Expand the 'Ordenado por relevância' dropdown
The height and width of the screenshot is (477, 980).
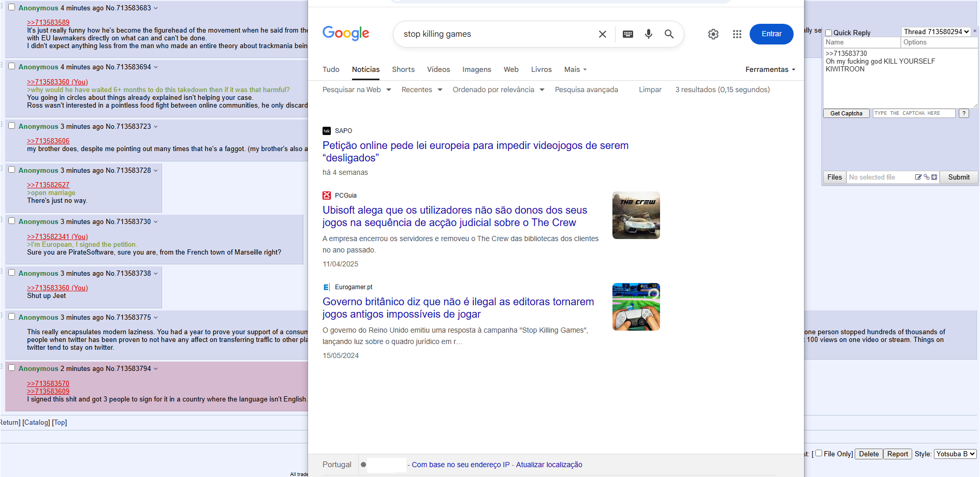[x=499, y=90]
